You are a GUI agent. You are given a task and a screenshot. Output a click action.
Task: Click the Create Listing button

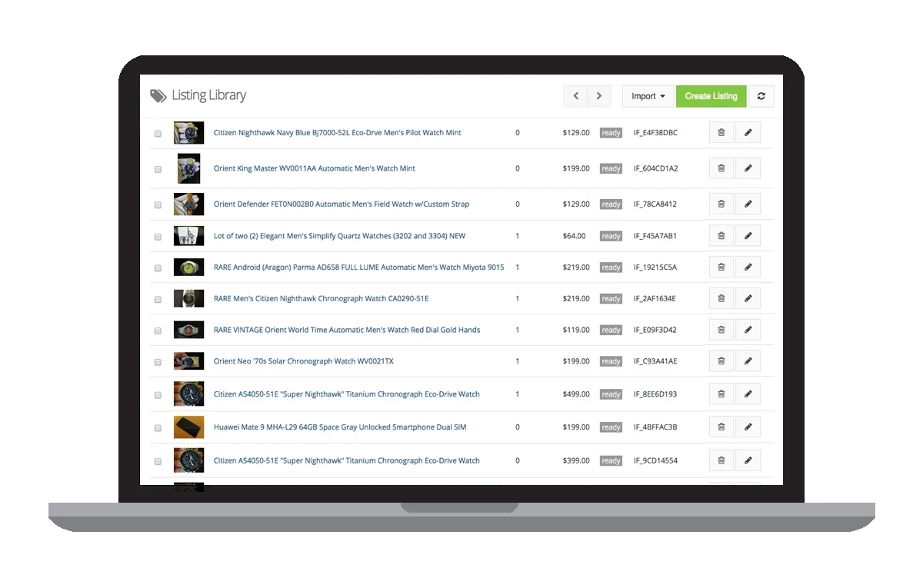(711, 96)
